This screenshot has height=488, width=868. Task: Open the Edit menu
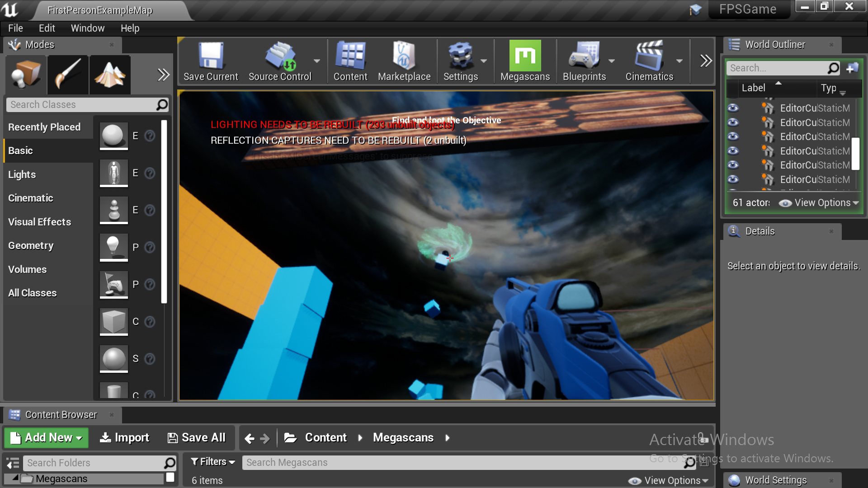pos(47,28)
